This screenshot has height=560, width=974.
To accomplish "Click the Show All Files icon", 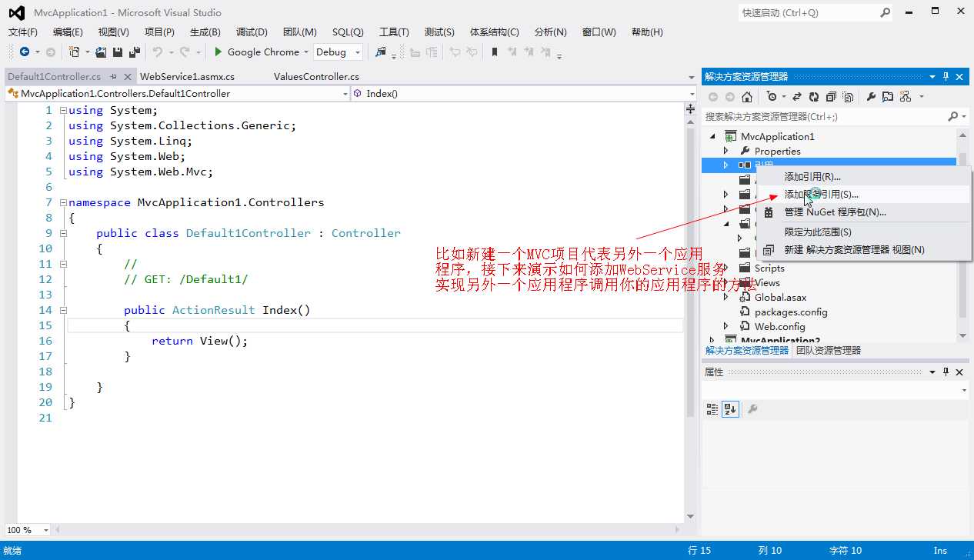I will [848, 97].
